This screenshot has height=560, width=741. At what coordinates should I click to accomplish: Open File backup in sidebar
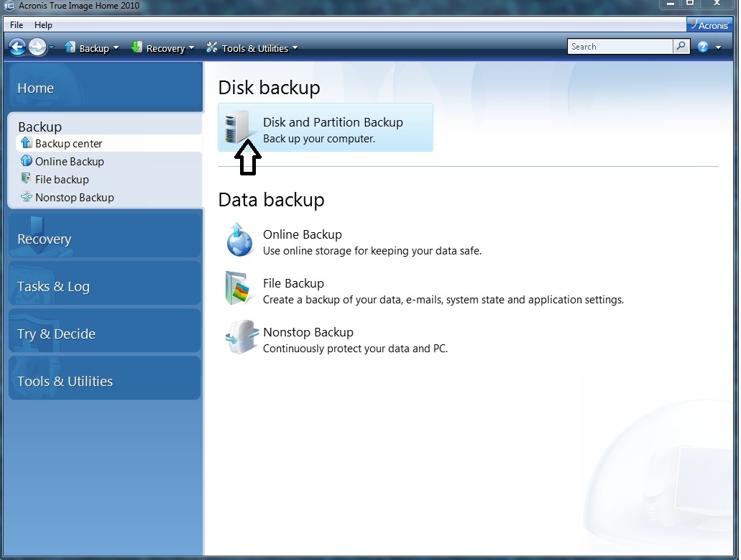pos(62,179)
